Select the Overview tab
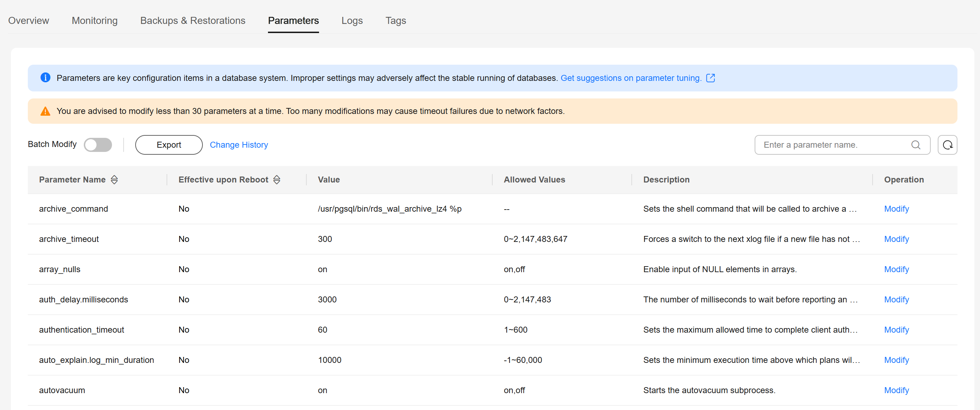The width and height of the screenshot is (980, 410). (x=29, y=20)
